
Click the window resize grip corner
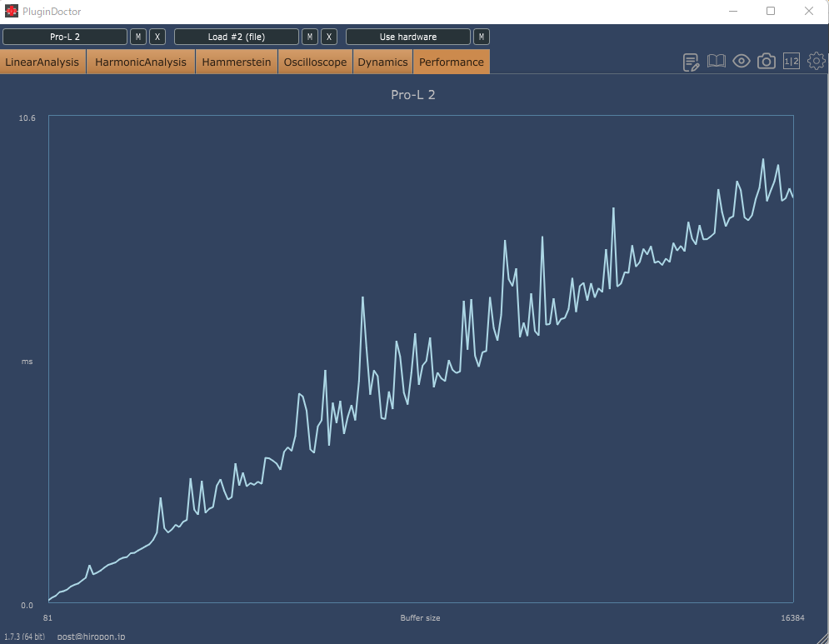pyautogui.click(x=822, y=637)
